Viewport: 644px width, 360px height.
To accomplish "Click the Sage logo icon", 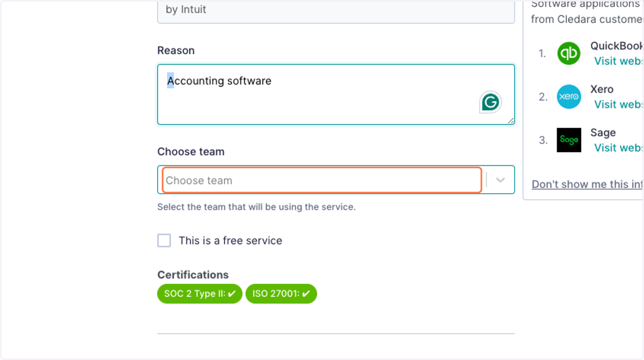I will coord(569,140).
